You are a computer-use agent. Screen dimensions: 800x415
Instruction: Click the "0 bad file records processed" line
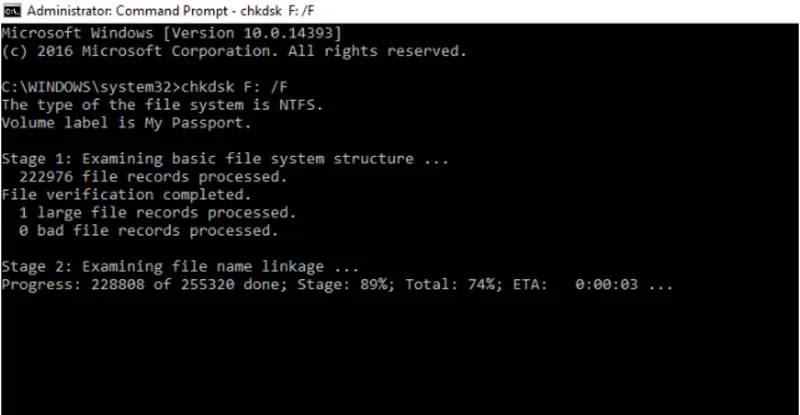[x=145, y=231]
